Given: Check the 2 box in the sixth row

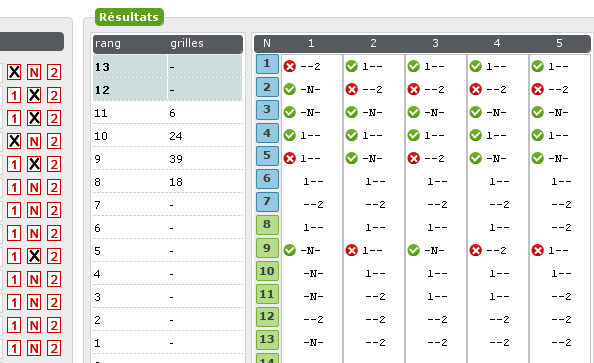Looking at the screenshot, I should pyautogui.click(x=54, y=187).
